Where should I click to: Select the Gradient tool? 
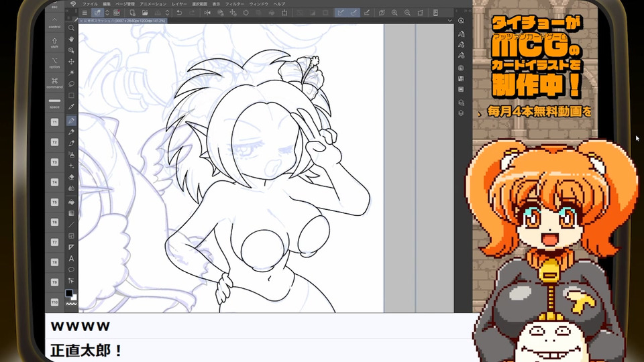click(71, 213)
